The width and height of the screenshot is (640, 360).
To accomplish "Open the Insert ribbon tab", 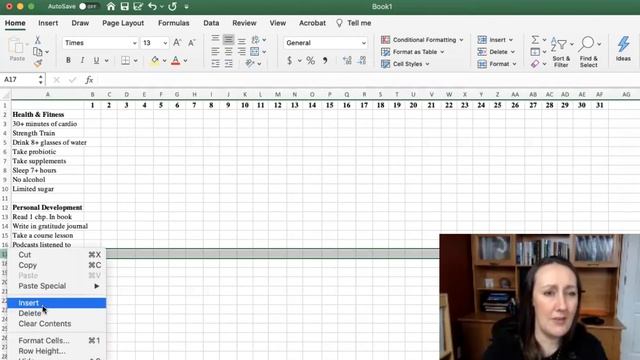I will [48, 23].
